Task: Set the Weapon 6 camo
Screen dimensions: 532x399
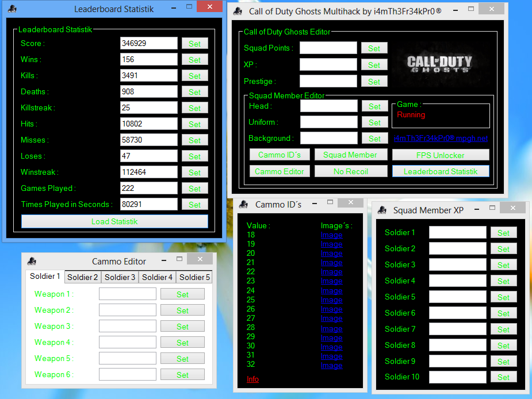Action: [182, 375]
